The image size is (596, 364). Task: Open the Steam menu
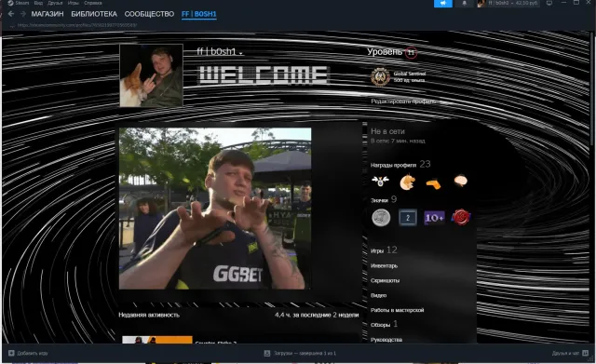(19, 3)
